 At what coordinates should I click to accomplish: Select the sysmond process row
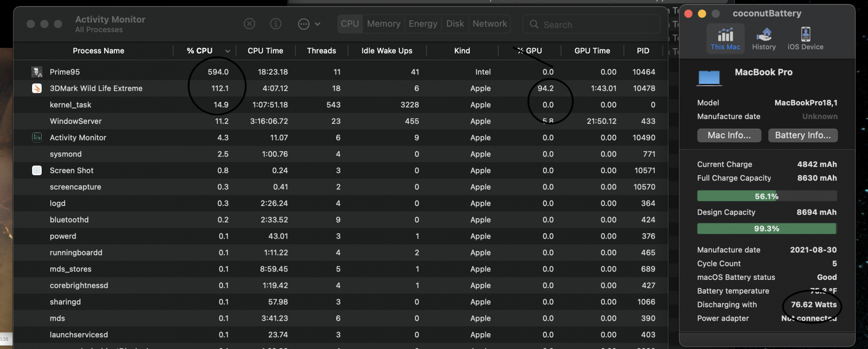(341, 154)
